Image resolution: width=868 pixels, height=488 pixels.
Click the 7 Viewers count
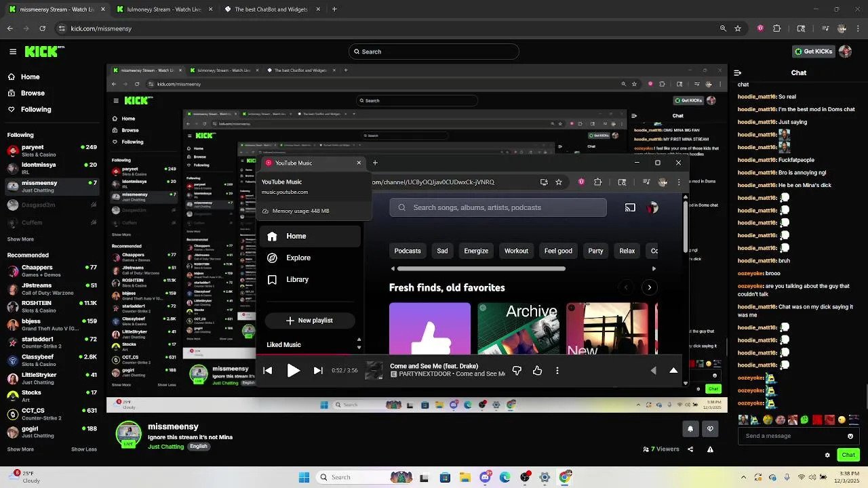pos(661,449)
